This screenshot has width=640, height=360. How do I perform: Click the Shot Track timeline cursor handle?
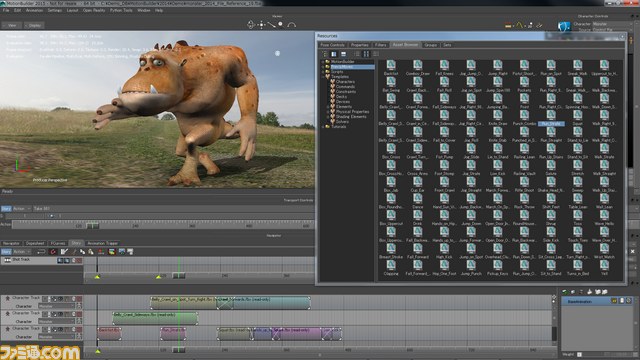point(179,276)
